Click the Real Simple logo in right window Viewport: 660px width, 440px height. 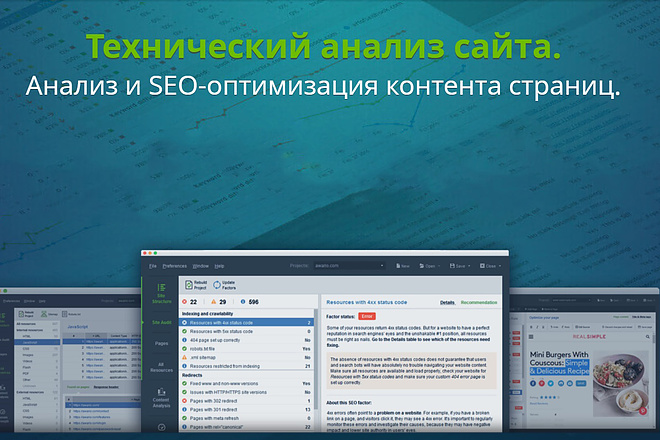(589, 337)
